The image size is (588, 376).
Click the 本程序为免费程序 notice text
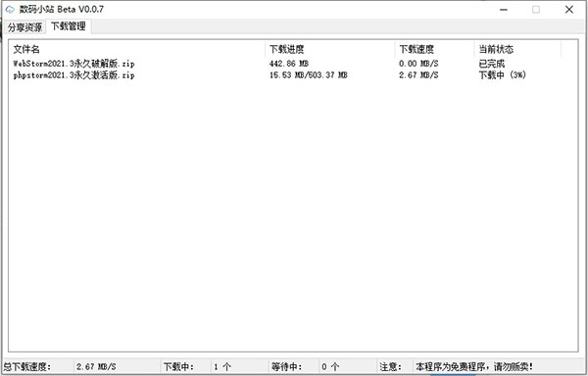click(474, 366)
